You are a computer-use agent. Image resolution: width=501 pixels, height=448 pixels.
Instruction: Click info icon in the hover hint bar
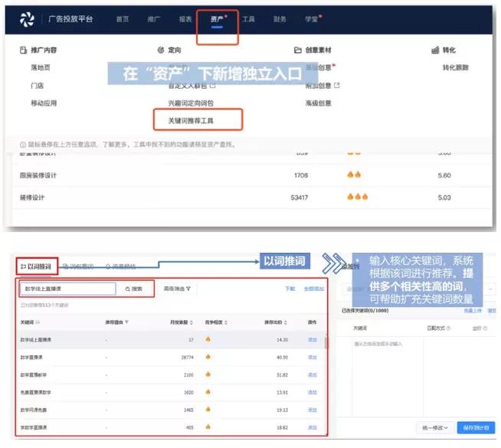point(23,145)
